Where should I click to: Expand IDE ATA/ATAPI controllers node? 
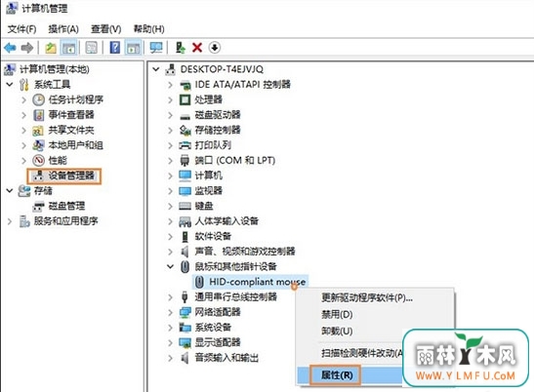pyautogui.click(x=170, y=85)
